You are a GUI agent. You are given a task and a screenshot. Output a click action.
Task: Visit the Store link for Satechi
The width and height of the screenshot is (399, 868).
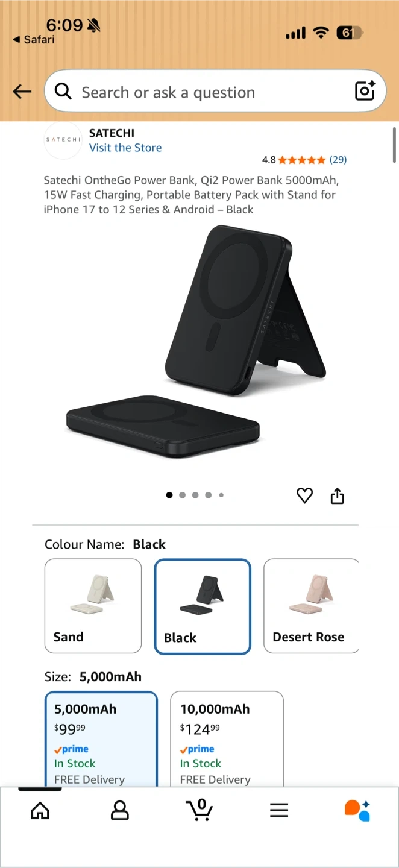coord(125,148)
